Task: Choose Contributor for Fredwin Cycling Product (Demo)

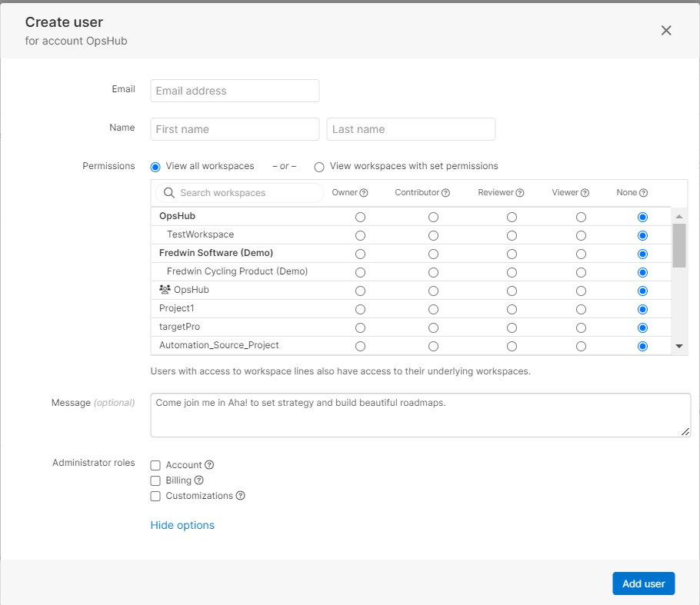Action: pyautogui.click(x=433, y=272)
